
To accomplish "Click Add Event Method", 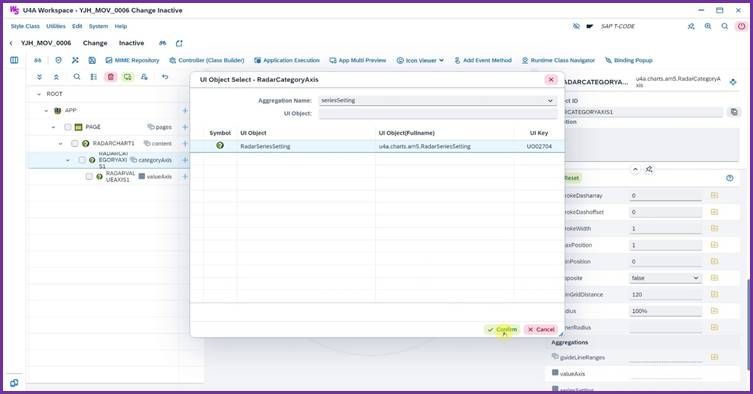I will tap(483, 61).
